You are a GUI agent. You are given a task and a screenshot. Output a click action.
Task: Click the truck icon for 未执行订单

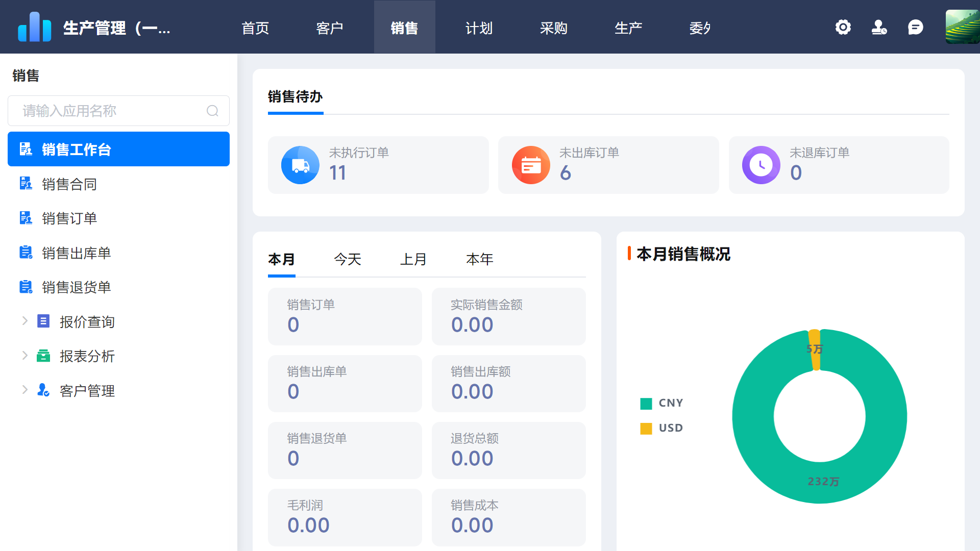(300, 165)
